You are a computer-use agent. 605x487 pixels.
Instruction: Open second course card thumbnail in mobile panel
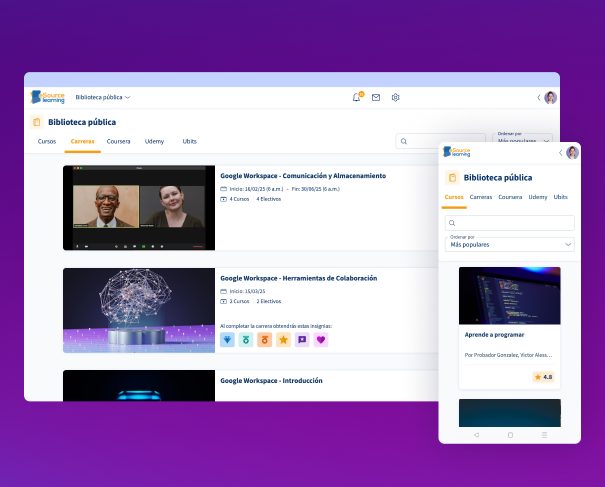(x=510, y=413)
